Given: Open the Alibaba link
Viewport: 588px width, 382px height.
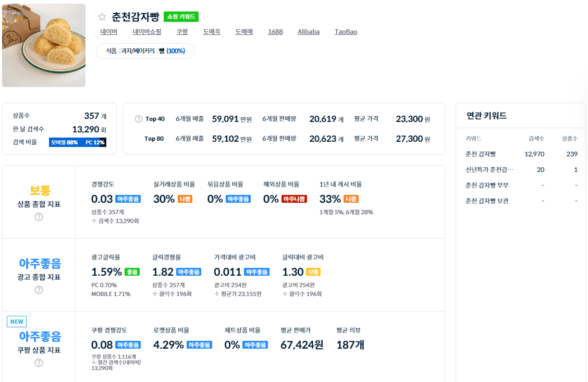Looking at the screenshot, I should 309,32.
